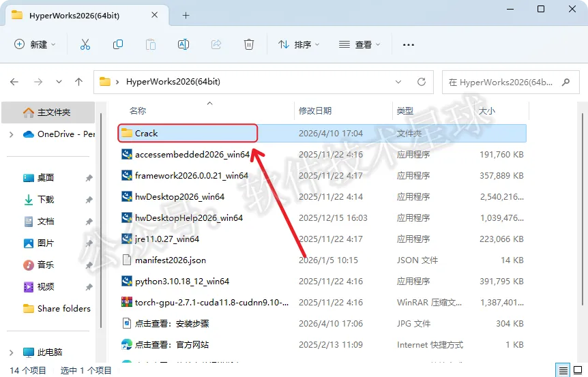Switch to large thumbnails view icon

(578, 371)
